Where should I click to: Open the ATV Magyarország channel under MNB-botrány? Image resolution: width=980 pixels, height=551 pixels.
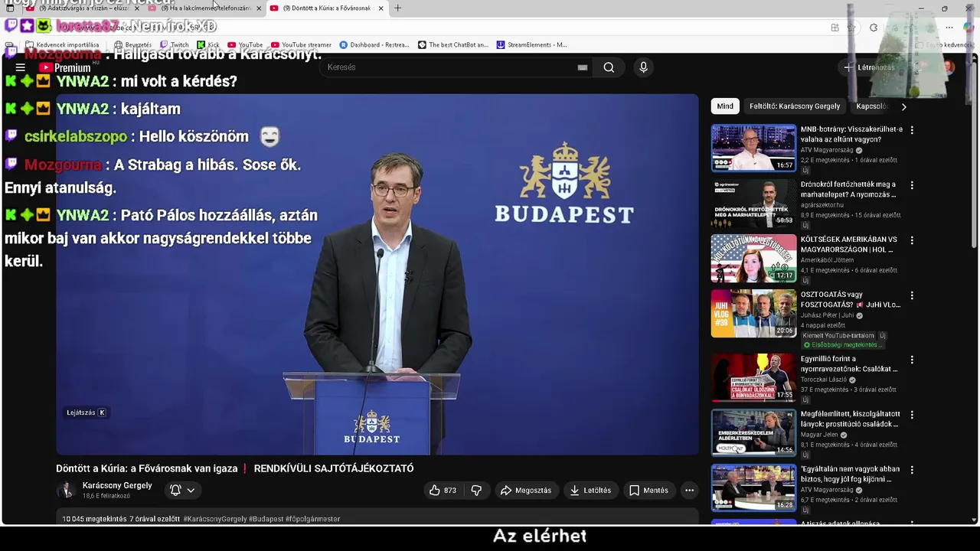point(827,150)
